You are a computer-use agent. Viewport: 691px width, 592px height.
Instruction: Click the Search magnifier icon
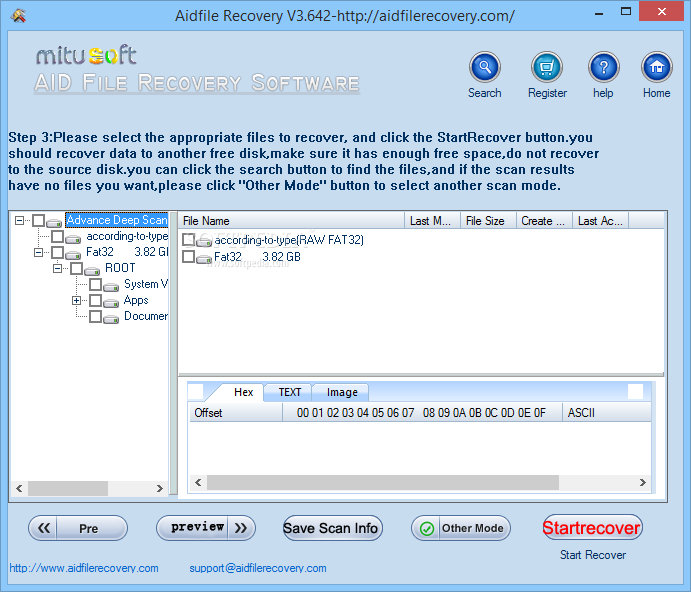click(x=485, y=67)
